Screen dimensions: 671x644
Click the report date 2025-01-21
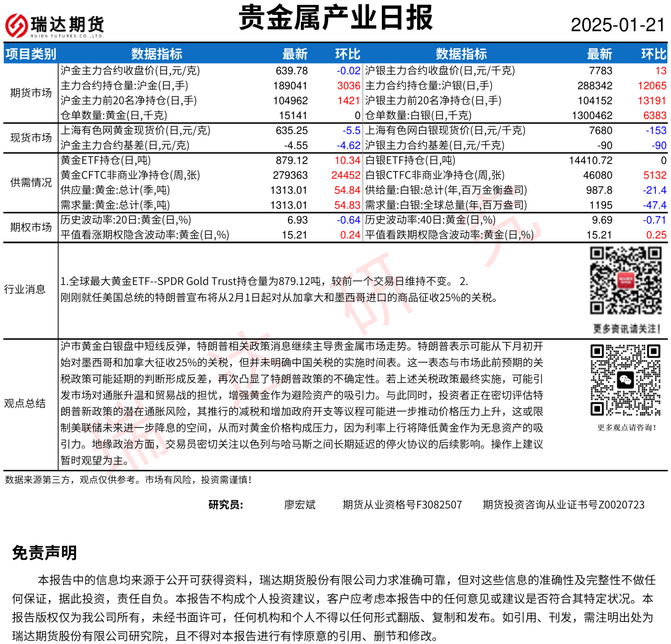tap(617, 25)
